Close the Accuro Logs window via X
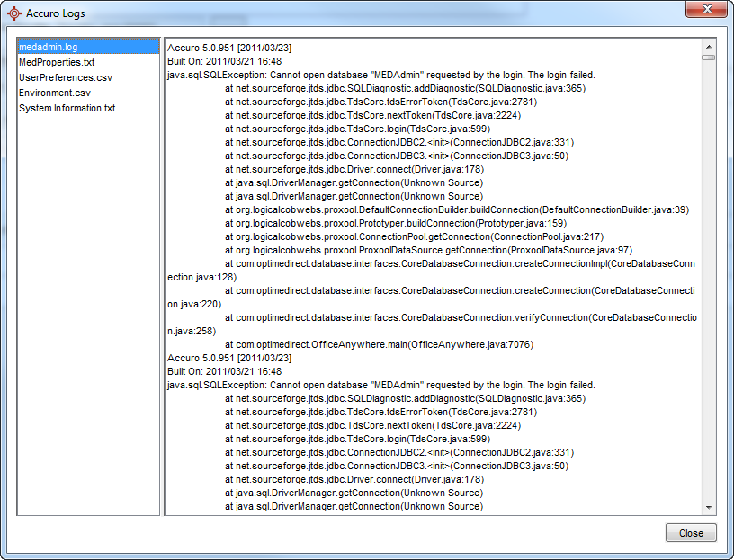This screenshot has width=734, height=560. click(706, 9)
